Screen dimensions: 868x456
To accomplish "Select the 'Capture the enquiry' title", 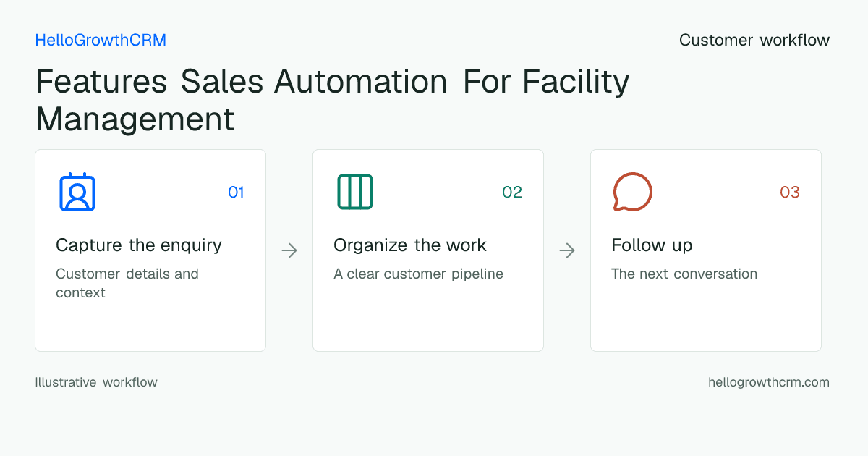I will click(139, 245).
